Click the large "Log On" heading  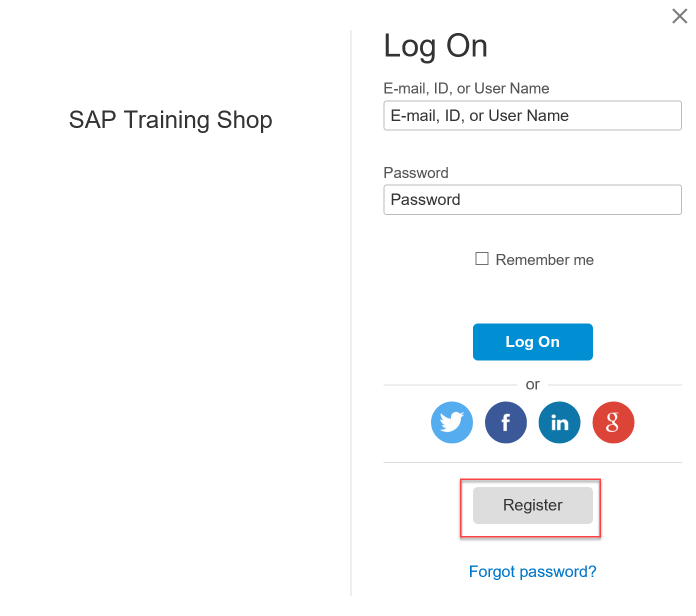tap(435, 46)
